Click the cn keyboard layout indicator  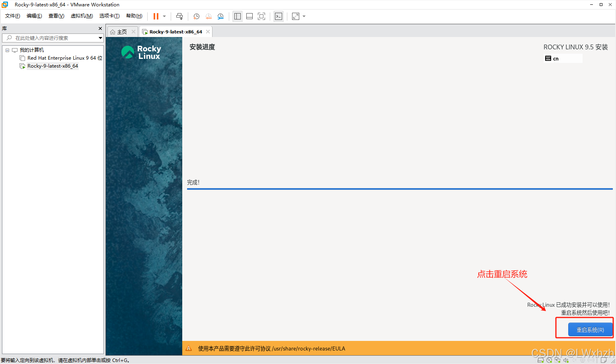563,58
